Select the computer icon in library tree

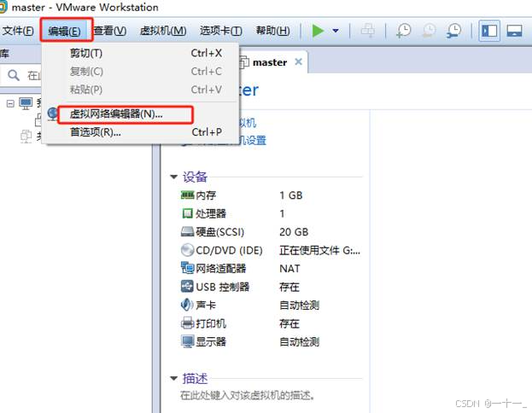tap(26, 103)
